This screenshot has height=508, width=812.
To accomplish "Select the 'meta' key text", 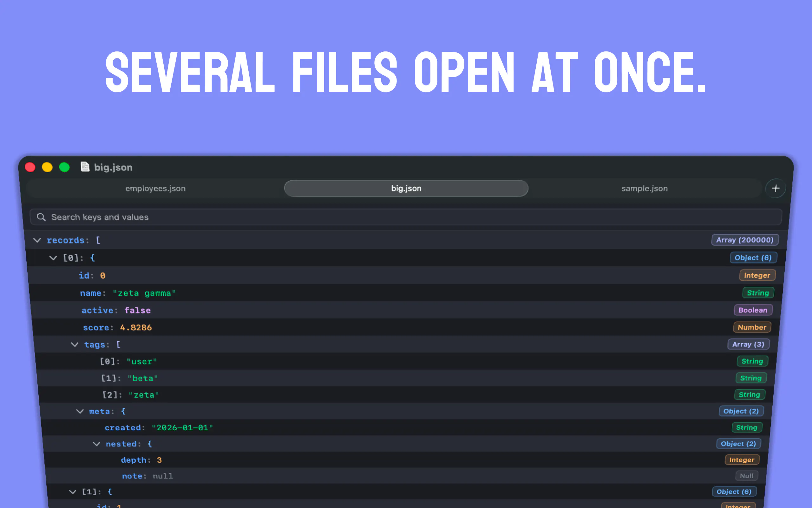I will click(100, 411).
